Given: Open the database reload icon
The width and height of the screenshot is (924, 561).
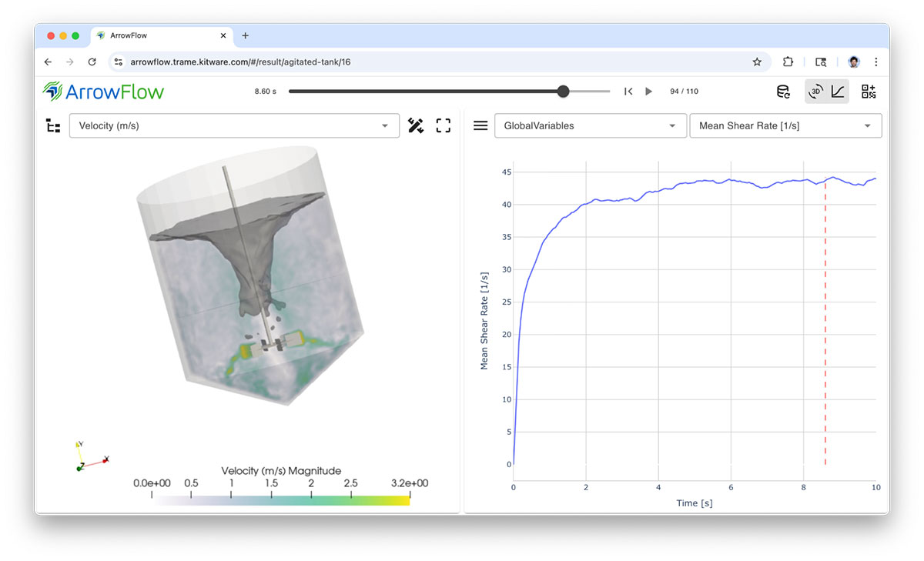Looking at the screenshot, I should [x=782, y=92].
